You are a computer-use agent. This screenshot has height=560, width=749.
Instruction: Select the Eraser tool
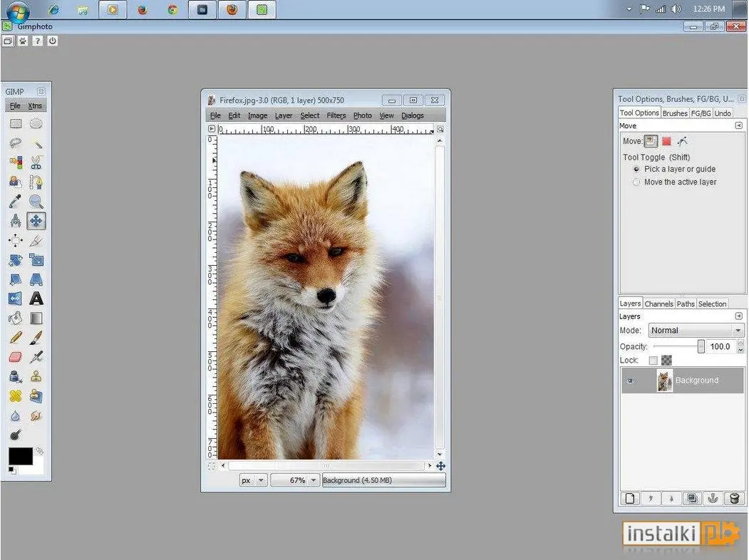pos(16,357)
